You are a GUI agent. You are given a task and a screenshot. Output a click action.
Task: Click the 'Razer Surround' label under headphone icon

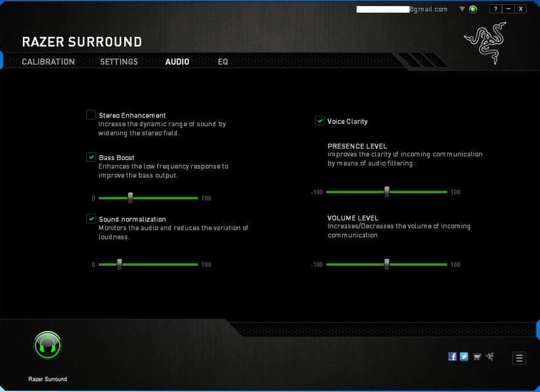47,379
